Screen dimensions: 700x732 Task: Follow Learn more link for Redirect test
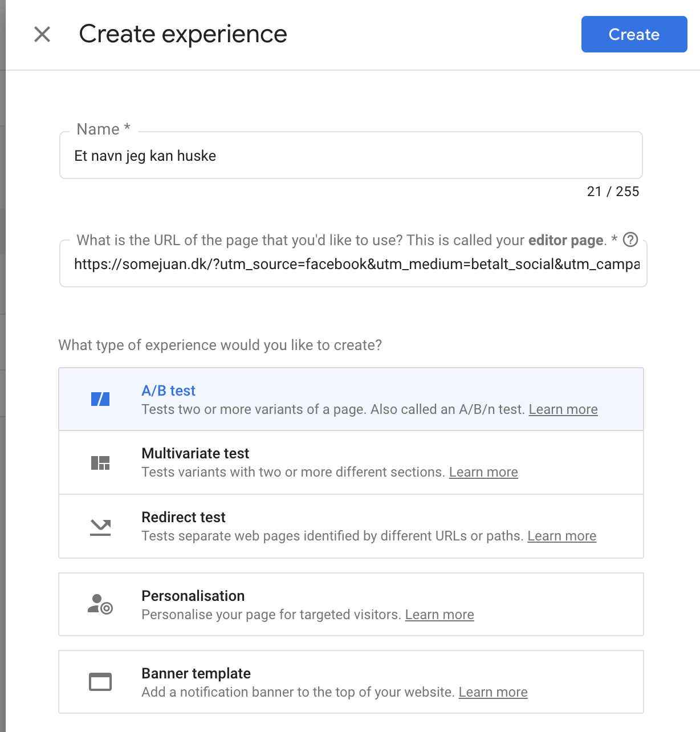561,536
